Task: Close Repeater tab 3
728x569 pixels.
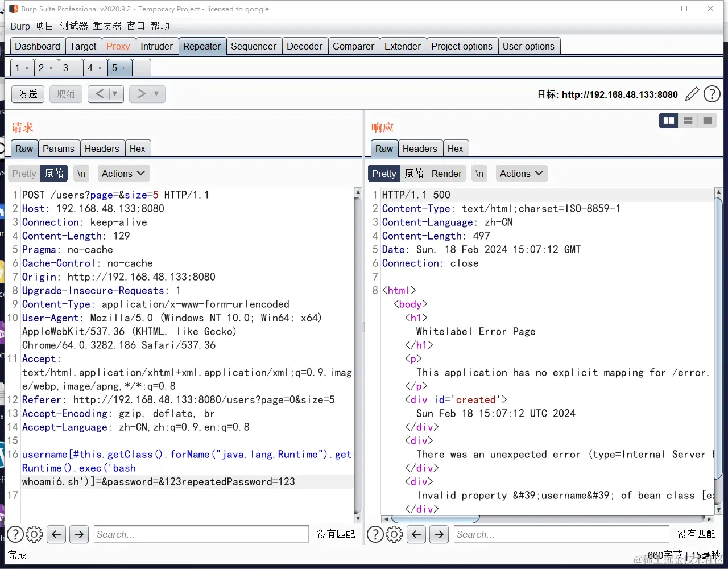Action: pyautogui.click(x=75, y=68)
